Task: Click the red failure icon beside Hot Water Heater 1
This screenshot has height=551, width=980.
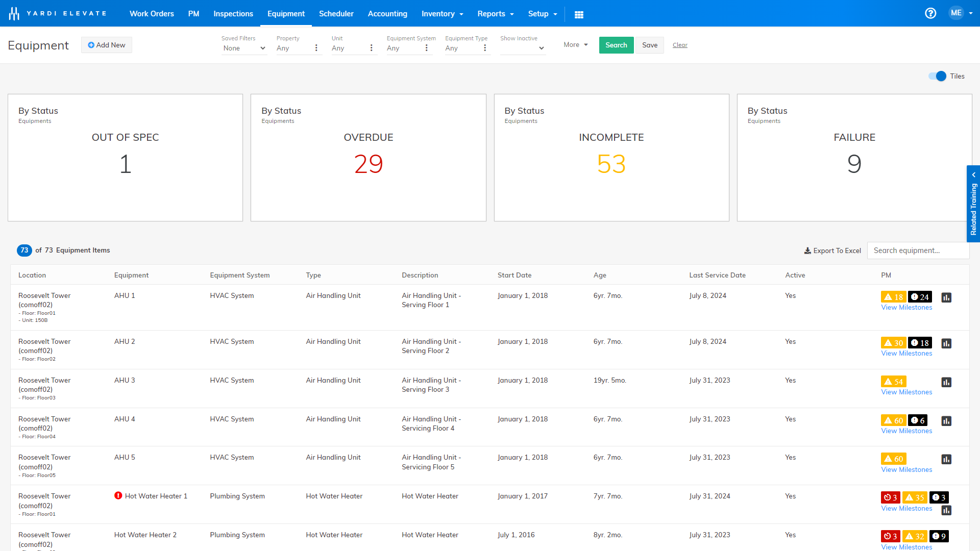Action: pos(118,495)
